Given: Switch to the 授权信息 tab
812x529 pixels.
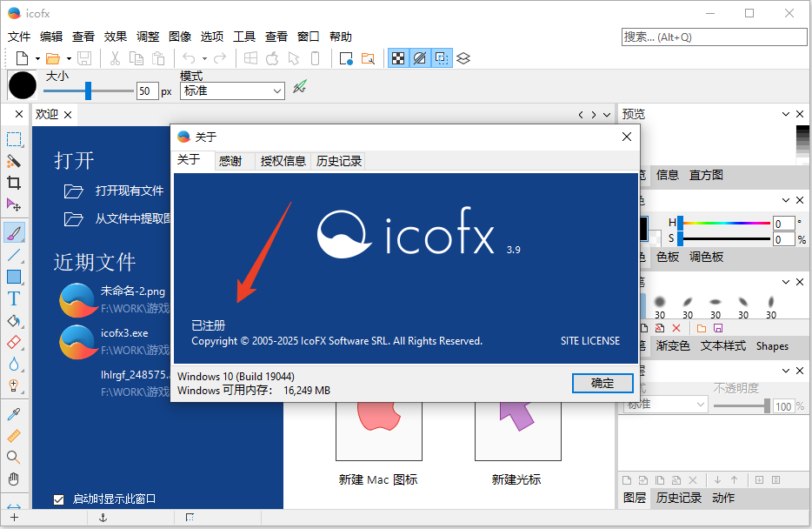Looking at the screenshot, I should point(283,161).
